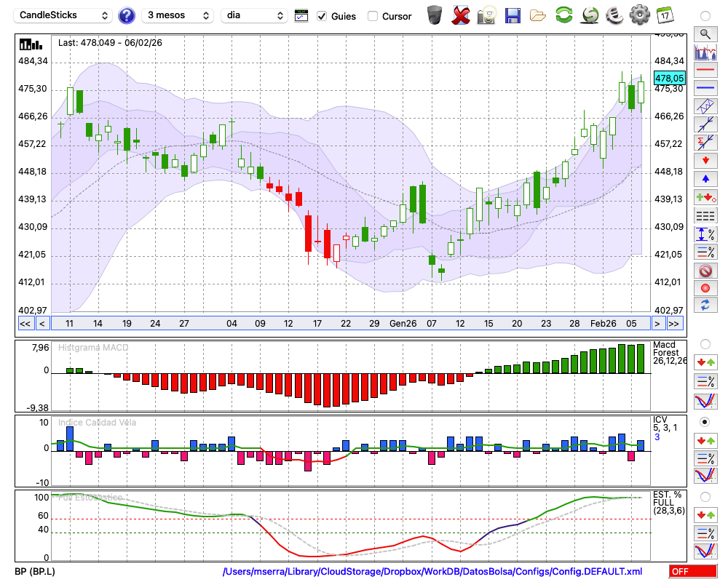The height and width of the screenshot is (582, 728).
Task: Open the dia interval dropdown
Action: click(x=254, y=15)
